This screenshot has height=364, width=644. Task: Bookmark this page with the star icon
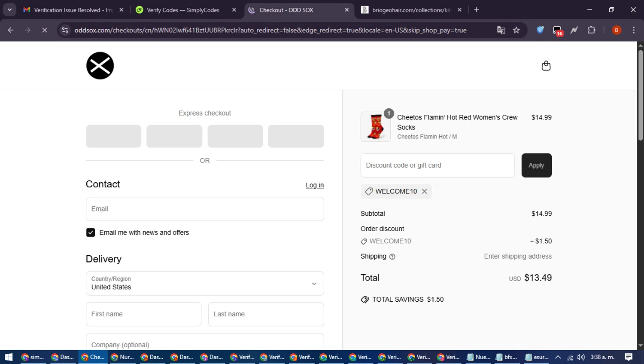[516, 30]
